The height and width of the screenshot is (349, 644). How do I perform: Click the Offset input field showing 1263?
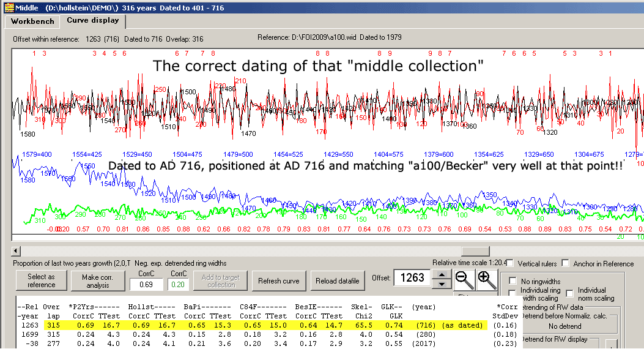point(412,278)
